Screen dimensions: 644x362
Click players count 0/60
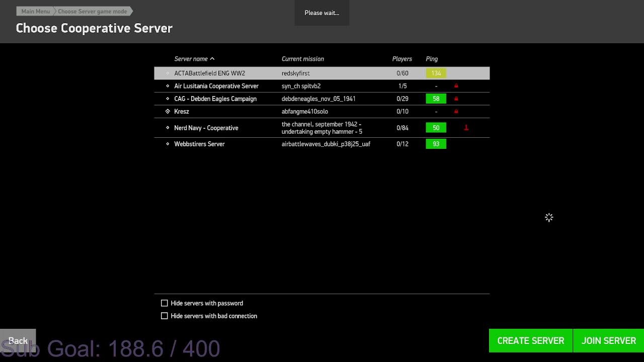[x=403, y=73]
